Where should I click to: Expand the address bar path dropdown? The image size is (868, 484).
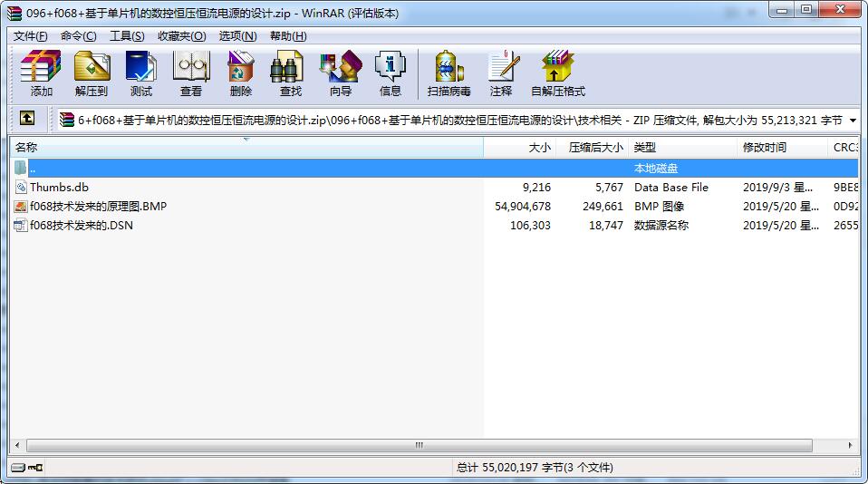[x=854, y=121]
